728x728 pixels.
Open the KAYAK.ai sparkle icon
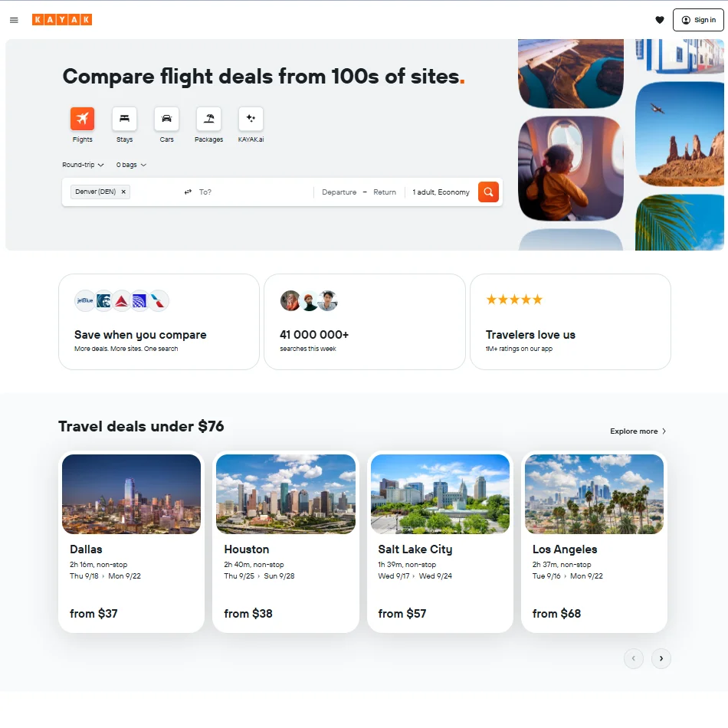[251, 119]
